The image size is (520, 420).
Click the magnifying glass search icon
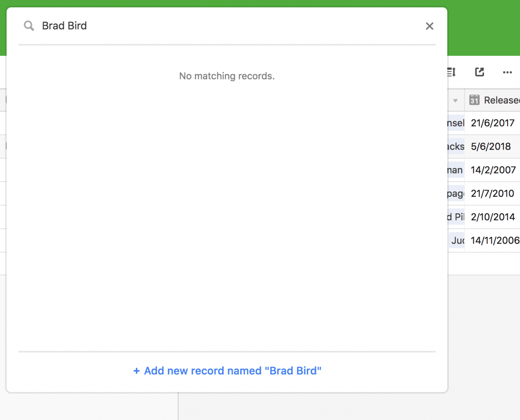(x=29, y=26)
